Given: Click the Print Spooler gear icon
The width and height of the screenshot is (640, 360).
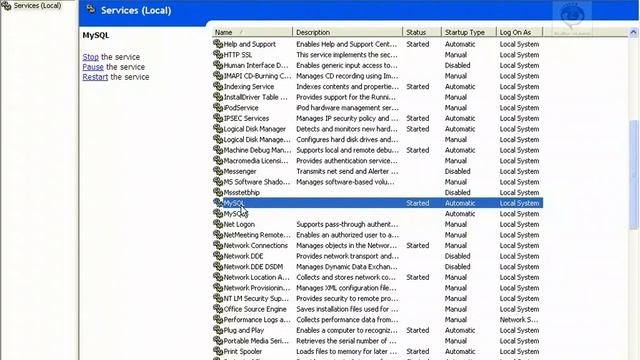Looking at the screenshot, I should [x=218, y=351].
